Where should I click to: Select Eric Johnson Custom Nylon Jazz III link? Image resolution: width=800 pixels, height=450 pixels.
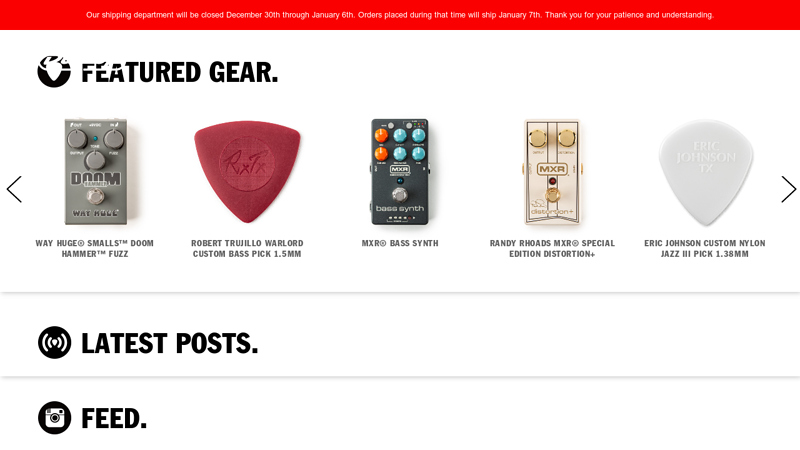click(705, 248)
